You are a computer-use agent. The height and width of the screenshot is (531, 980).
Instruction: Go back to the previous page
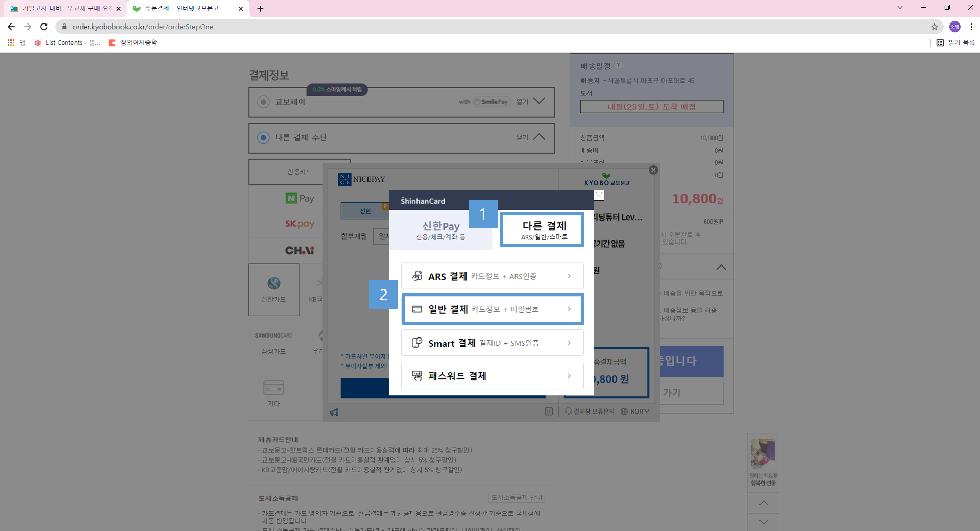point(11,27)
